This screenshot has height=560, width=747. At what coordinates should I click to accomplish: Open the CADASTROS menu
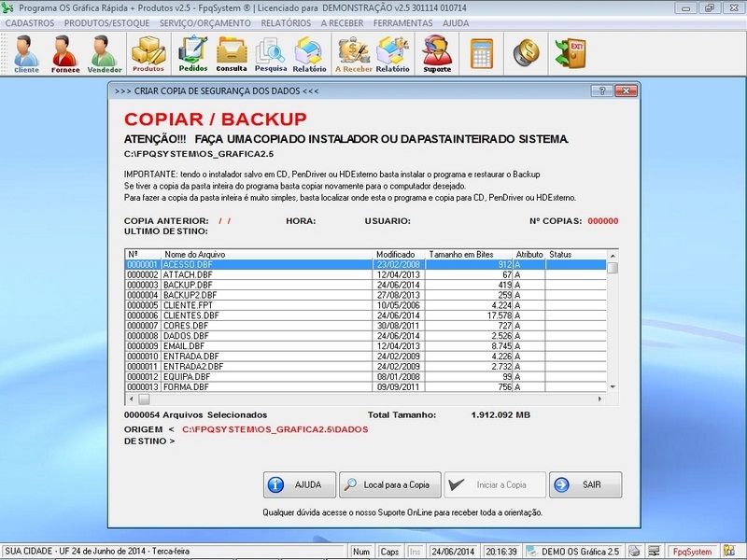pyautogui.click(x=30, y=22)
